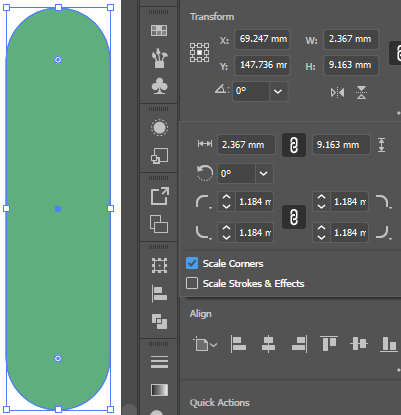401x415 pixels.
Task: Uncheck the Scale Corners checkbox
Action: pyautogui.click(x=192, y=263)
